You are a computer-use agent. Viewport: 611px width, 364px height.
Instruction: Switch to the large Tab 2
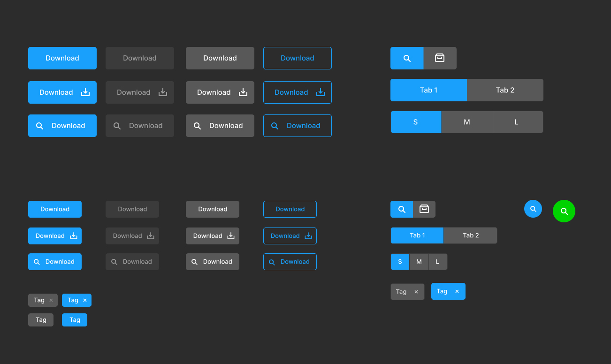(505, 90)
